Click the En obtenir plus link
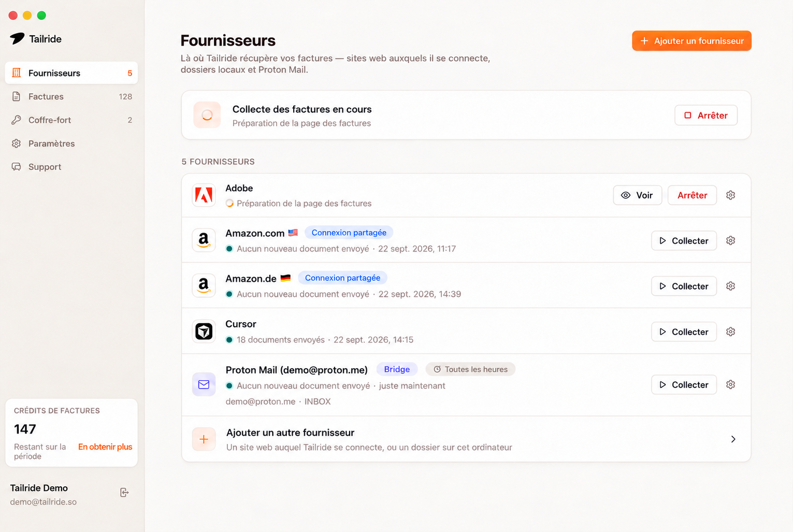 pyautogui.click(x=105, y=447)
